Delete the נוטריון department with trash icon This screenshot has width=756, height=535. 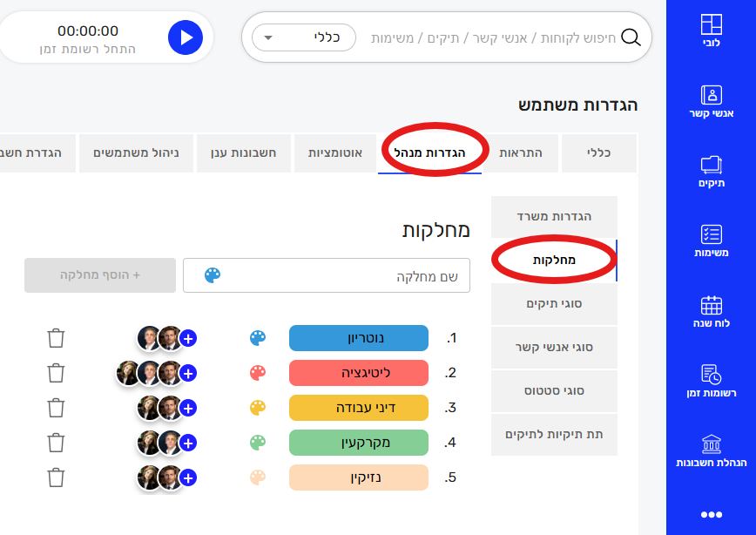coord(56,338)
